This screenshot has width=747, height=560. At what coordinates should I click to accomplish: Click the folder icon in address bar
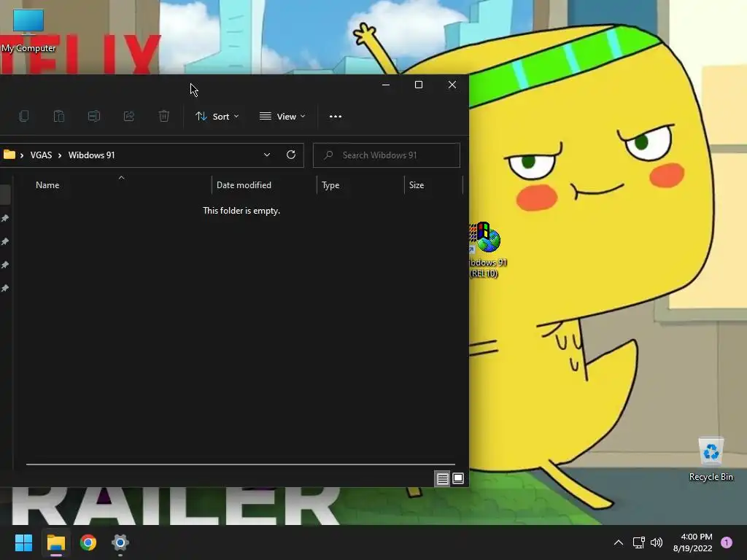point(9,155)
